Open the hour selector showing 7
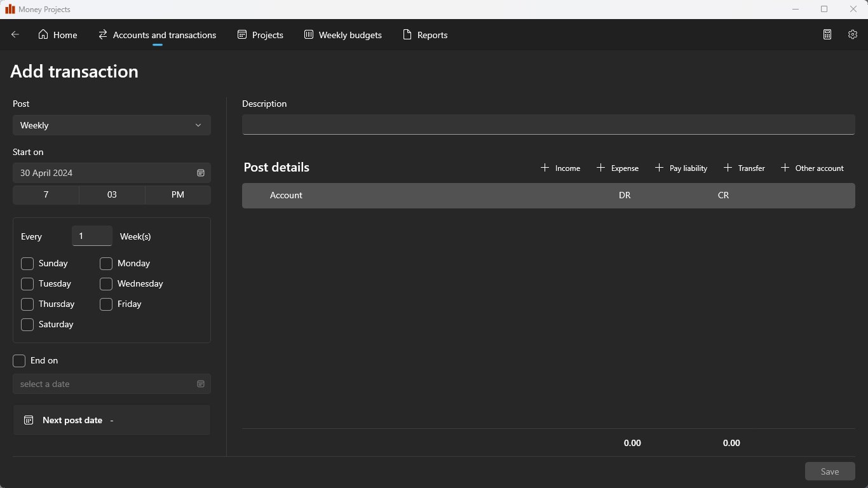 46,194
